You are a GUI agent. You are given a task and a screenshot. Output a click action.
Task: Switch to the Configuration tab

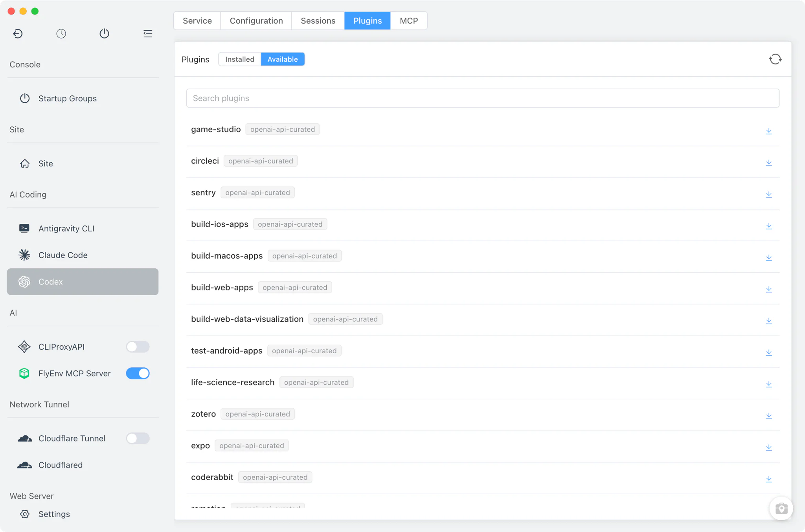256,20
